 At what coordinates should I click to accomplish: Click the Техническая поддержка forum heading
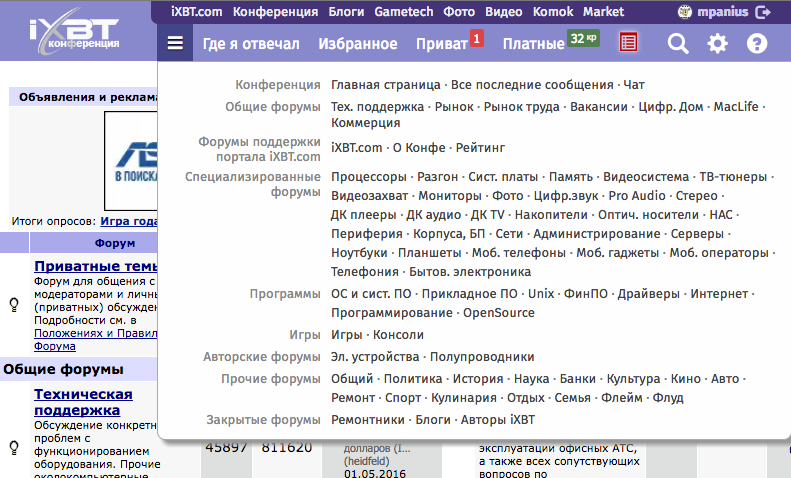(83, 402)
